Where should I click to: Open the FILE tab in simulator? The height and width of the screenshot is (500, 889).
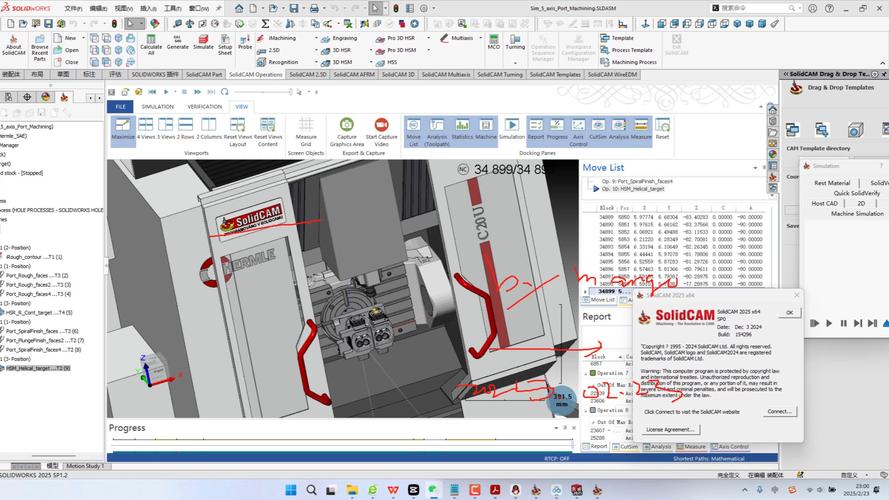[x=120, y=107]
